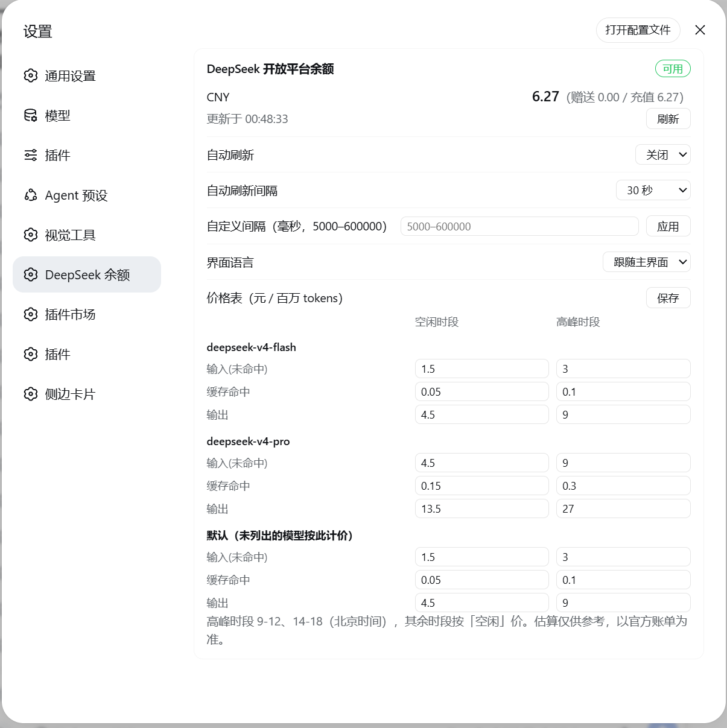Focus the custom interval 5000–600000 field
The width and height of the screenshot is (727, 728).
pyautogui.click(x=519, y=226)
